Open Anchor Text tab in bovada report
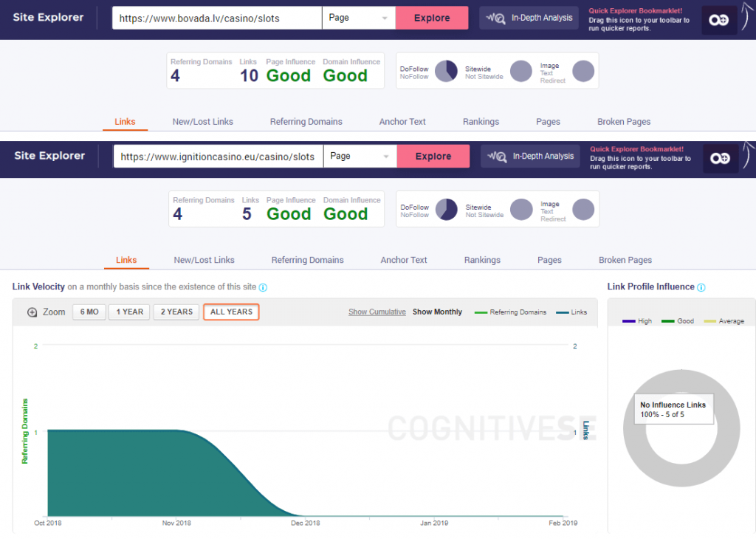 pyautogui.click(x=402, y=122)
